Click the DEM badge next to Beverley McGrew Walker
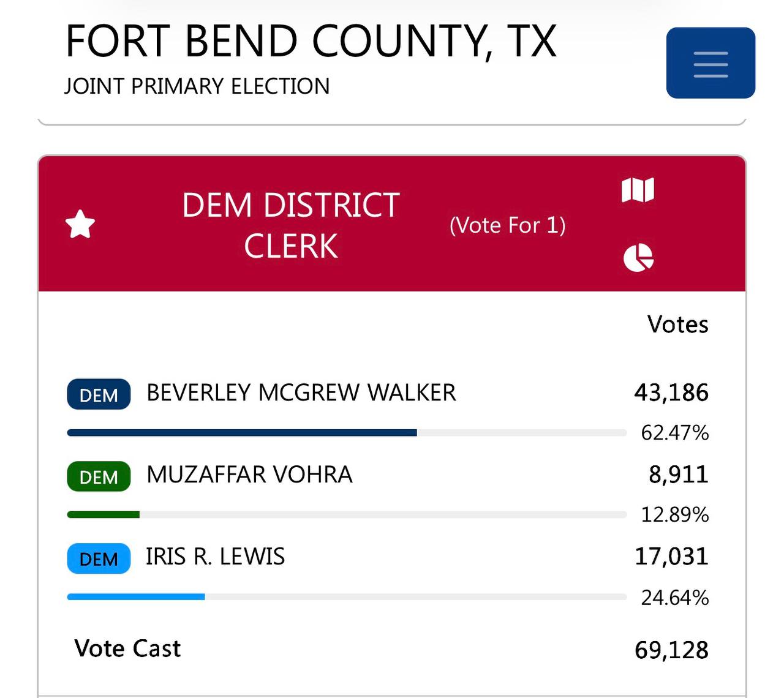Viewport: 784px width, 698px height. point(98,394)
